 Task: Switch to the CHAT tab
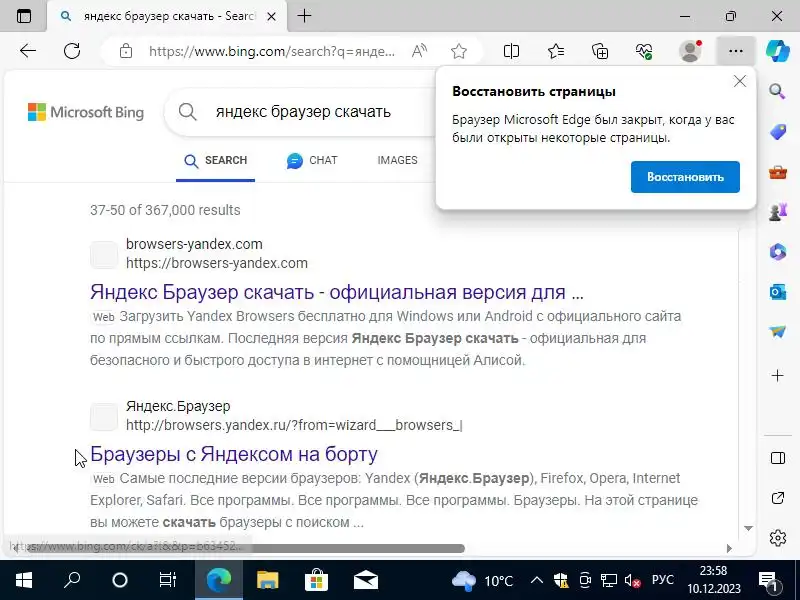click(x=312, y=161)
